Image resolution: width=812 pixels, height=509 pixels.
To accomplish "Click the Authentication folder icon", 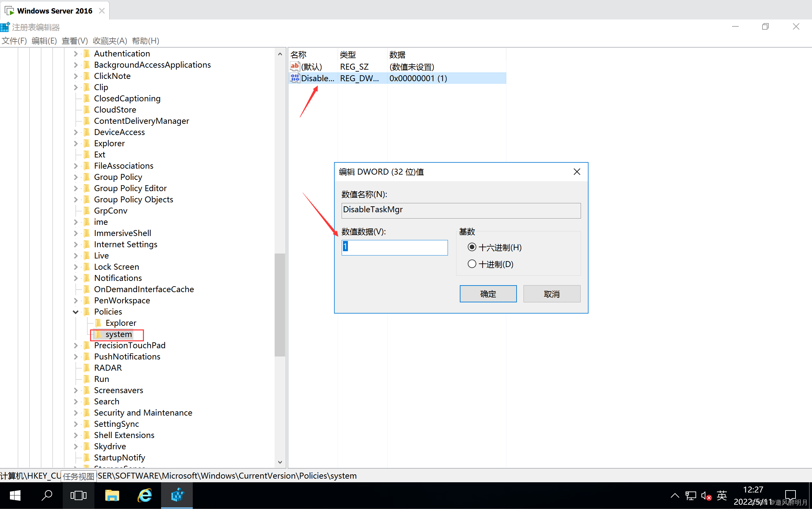I will (x=86, y=53).
